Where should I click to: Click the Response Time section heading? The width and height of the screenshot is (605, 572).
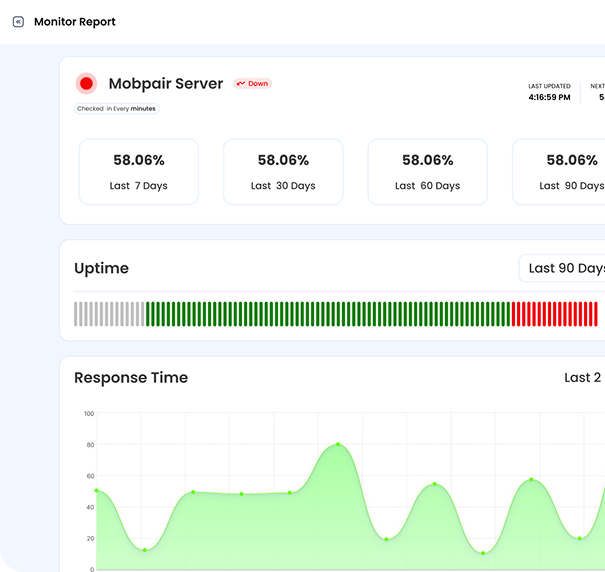point(131,377)
